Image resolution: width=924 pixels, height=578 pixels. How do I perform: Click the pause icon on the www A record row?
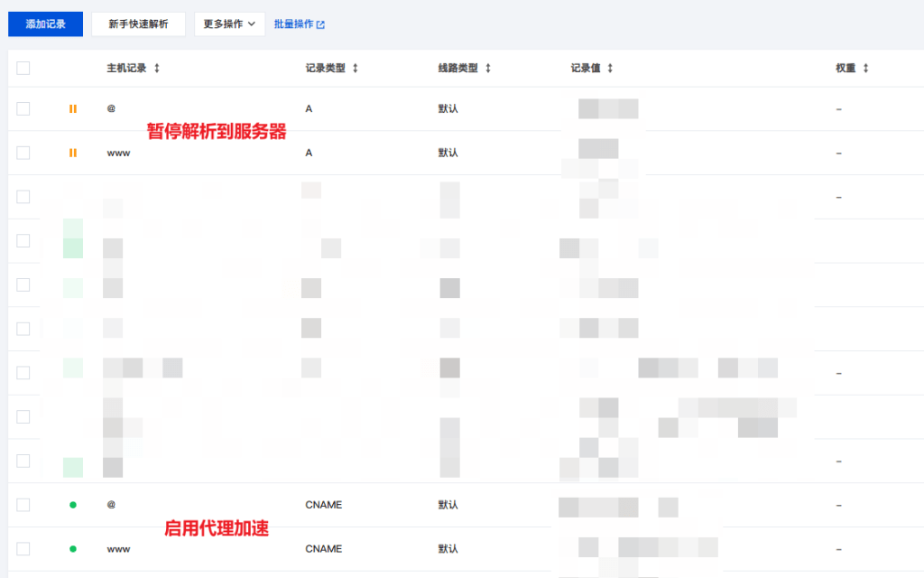[x=72, y=153]
